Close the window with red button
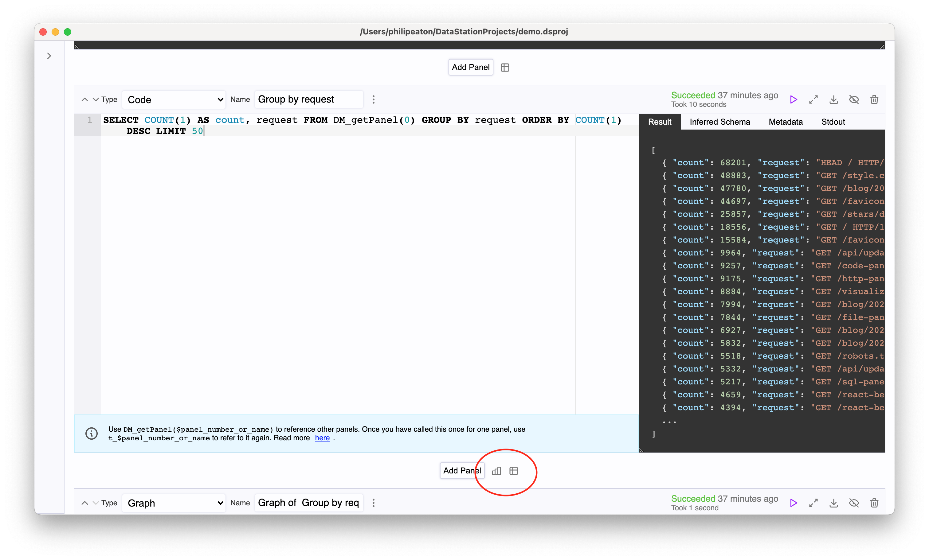 pyautogui.click(x=43, y=32)
